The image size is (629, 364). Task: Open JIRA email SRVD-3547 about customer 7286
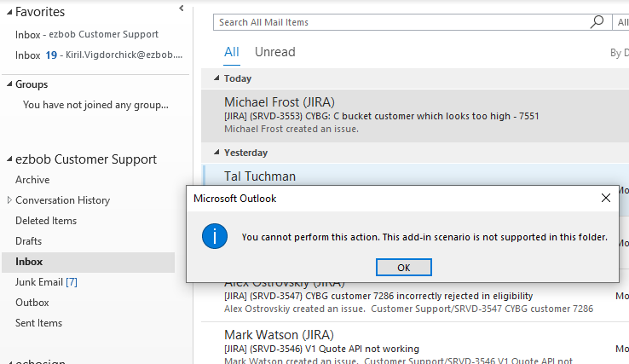pos(415,302)
